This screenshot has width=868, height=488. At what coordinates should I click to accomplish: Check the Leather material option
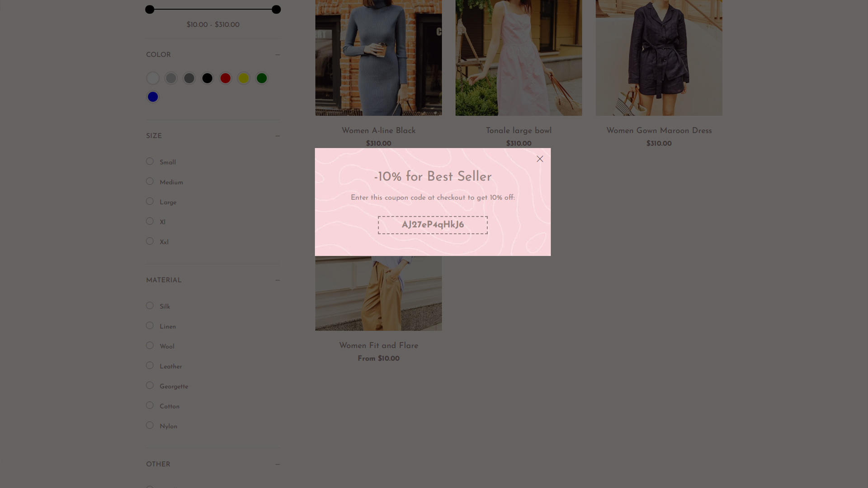[x=150, y=365]
